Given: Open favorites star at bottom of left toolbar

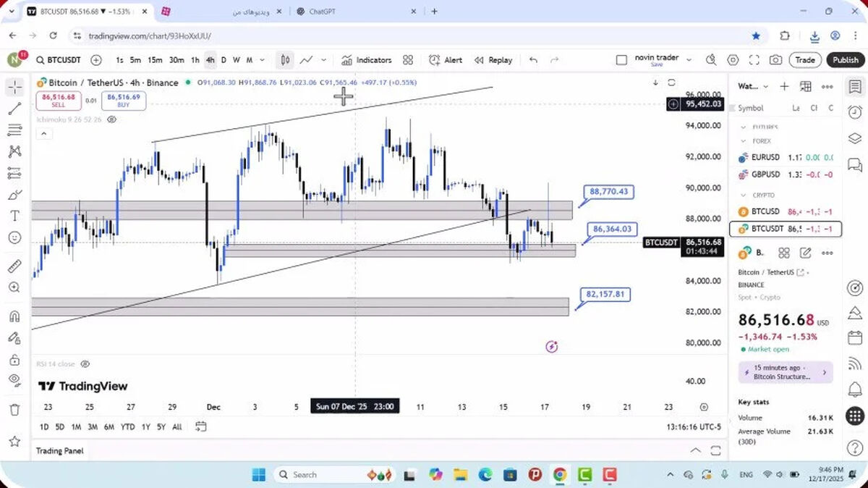Looking at the screenshot, I should pyautogui.click(x=14, y=441).
